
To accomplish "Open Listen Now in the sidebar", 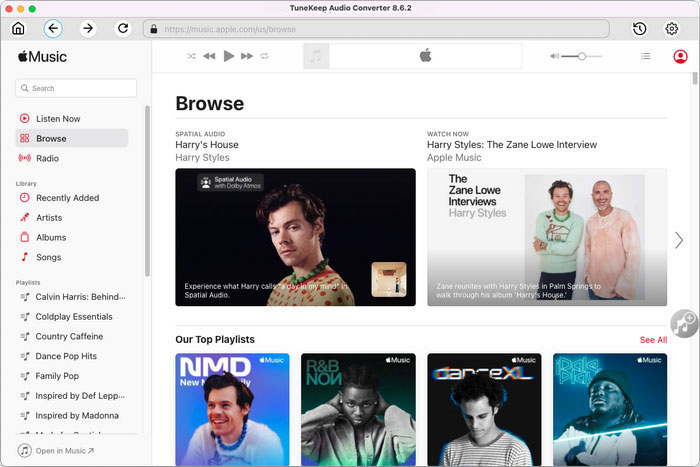I will pyautogui.click(x=71, y=119).
